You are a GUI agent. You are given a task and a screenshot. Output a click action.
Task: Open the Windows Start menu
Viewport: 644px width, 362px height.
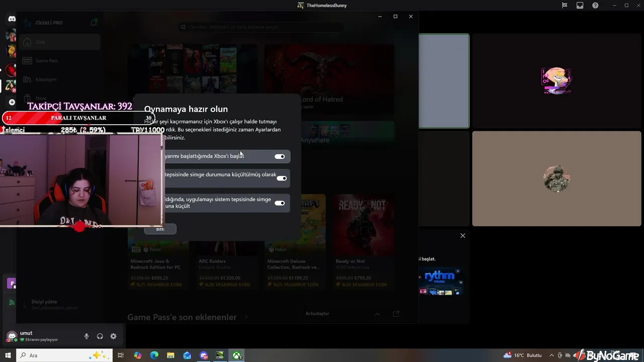tap(8, 355)
